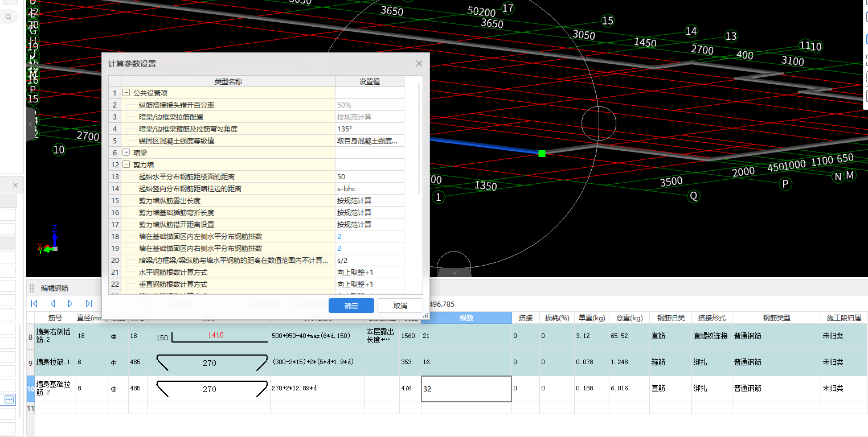868x437 pixels.
Task: Click the 箍筋 classification cell
Action: click(670, 362)
